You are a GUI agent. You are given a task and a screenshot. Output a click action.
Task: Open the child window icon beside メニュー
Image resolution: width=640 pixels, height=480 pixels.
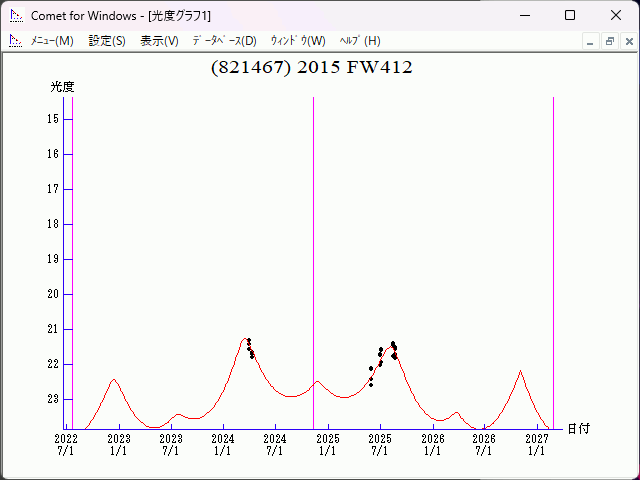16,41
